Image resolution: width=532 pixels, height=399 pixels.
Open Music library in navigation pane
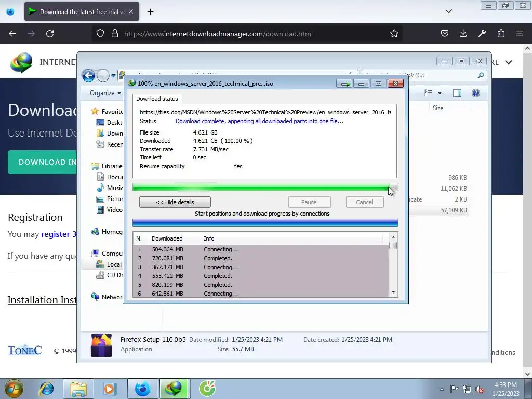point(109,188)
